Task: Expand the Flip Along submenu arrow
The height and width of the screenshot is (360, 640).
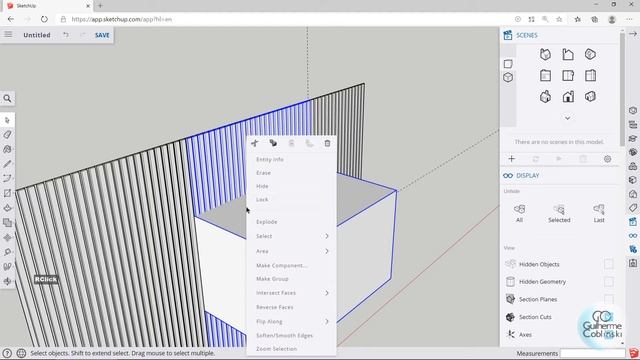Action: (327, 322)
